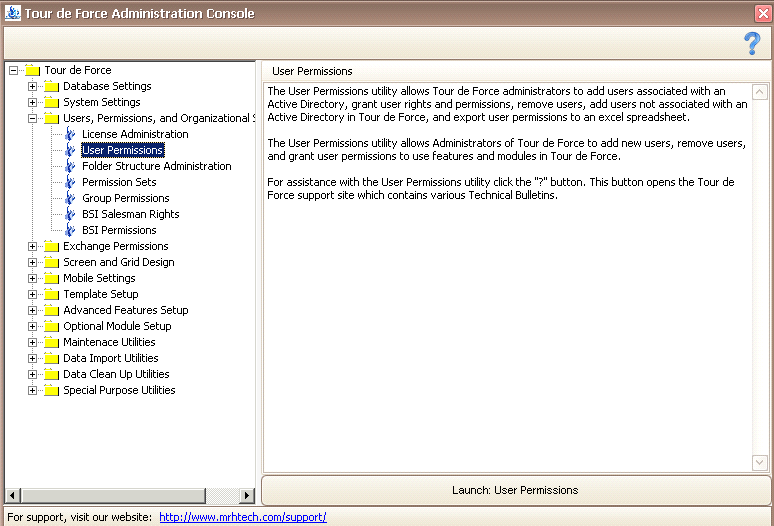This screenshot has width=774, height=526.
Task: Expand the Template Setup node
Action: click(x=33, y=295)
